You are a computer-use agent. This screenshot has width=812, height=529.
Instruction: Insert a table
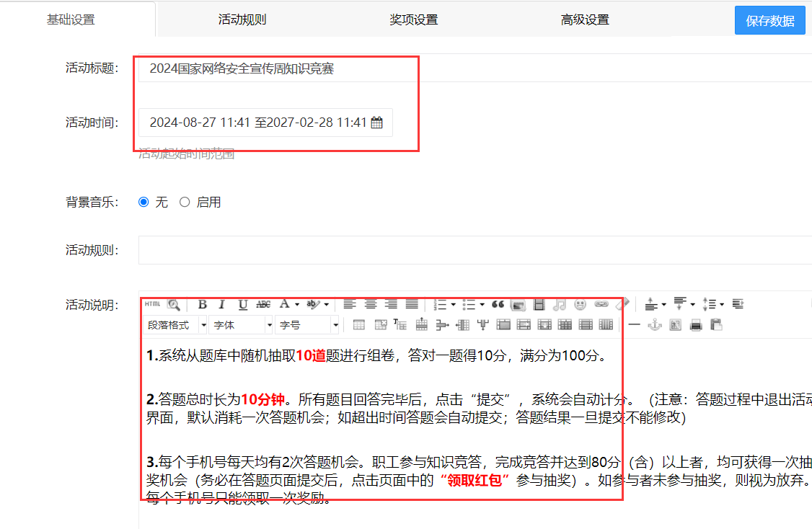coord(359,325)
